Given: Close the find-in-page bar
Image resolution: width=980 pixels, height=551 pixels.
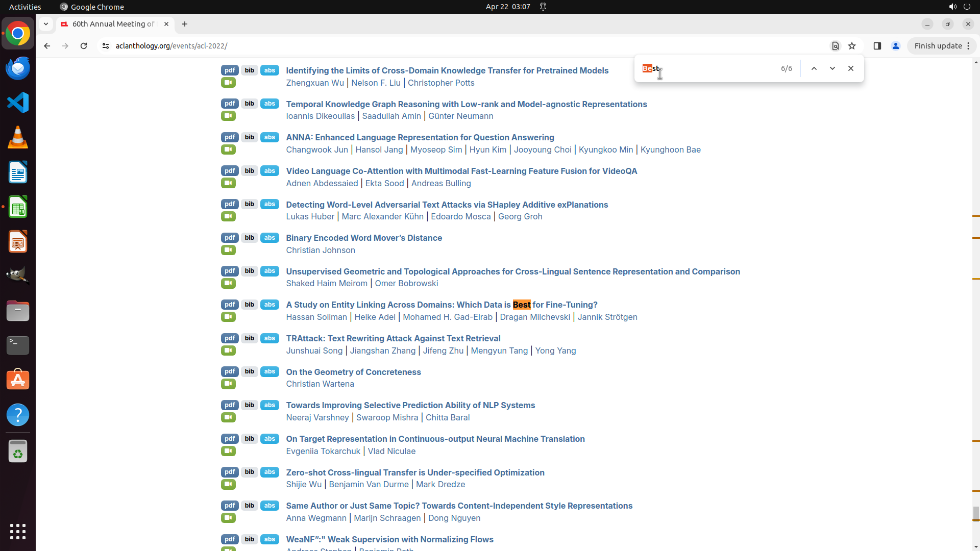Looking at the screenshot, I should (850, 68).
